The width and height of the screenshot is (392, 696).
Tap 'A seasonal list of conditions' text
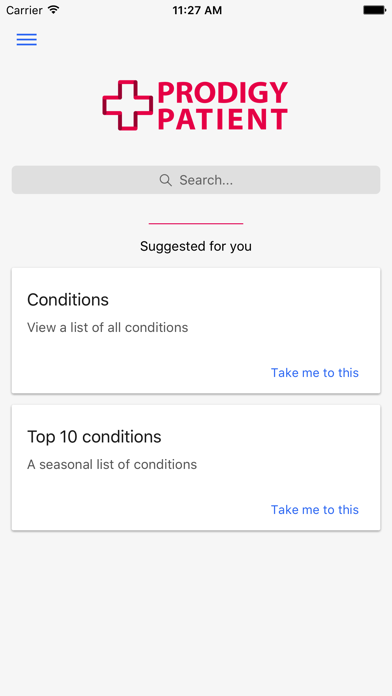(112, 464)
